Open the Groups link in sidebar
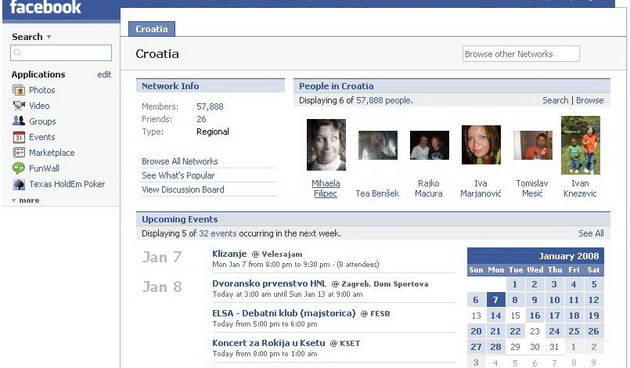This screenshot has width=630, height=368. point(42,121)
